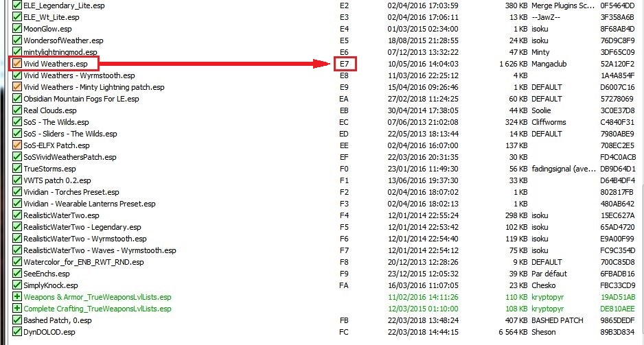Click the green plus icon for Complete Crafting_TrueWeaponsLvlLists.esp
Screen dimensions: 644x345
tap(17, 309)
